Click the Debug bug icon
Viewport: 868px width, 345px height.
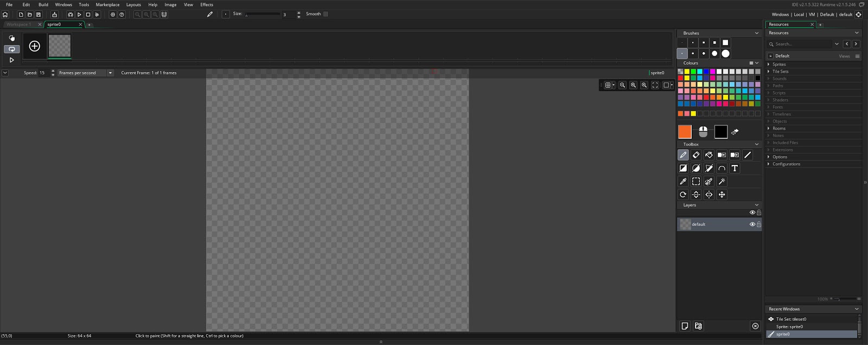[71, 15]
